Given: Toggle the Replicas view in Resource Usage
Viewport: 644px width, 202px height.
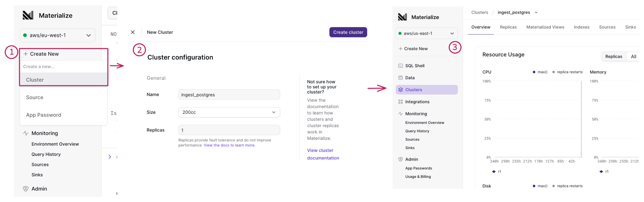Looking at the screenshot, I should [613, 57].
